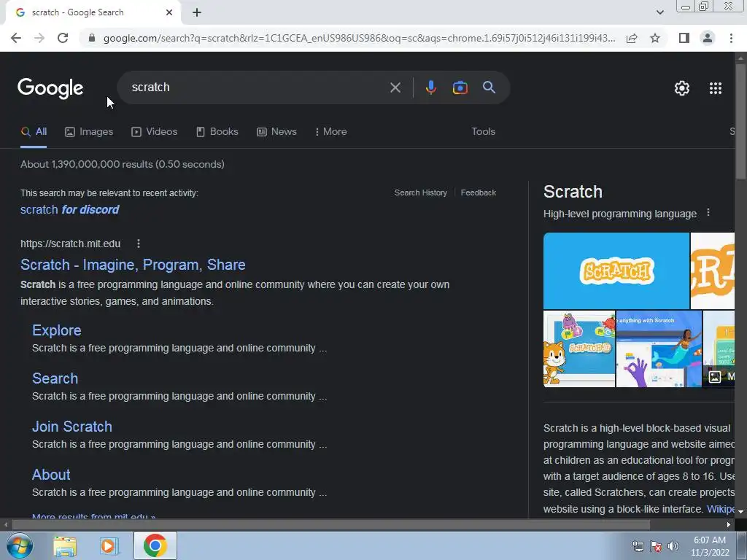Reload the current page
Viewport: 747px width, 560px height.
tap(63, 38)
